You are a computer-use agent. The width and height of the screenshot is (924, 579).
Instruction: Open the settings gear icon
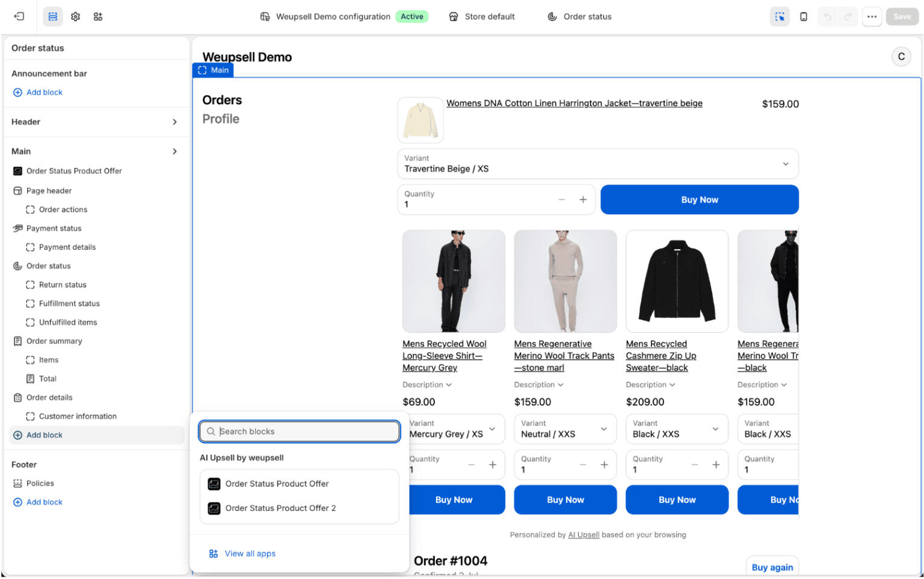[75, 17]
